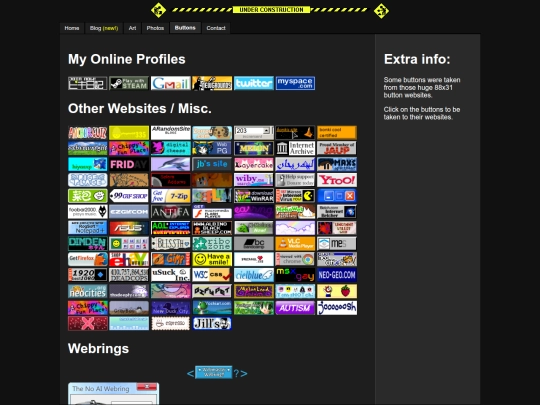Viewport: 540px width, 405px height.
Task: Click the center webring button between arrows
Action: click(214, 372)
